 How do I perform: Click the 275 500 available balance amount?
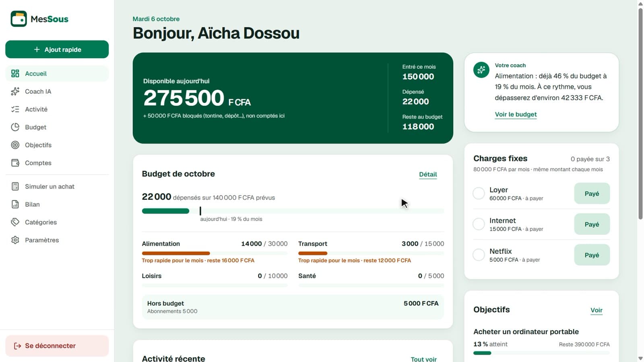(184, 98)
